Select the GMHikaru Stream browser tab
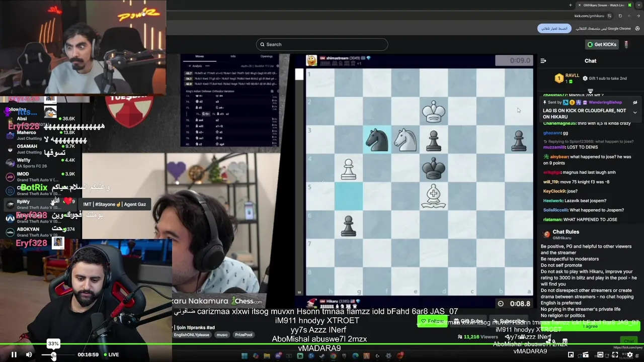This screenshot has height=362, width=644. tap(604, 5)
